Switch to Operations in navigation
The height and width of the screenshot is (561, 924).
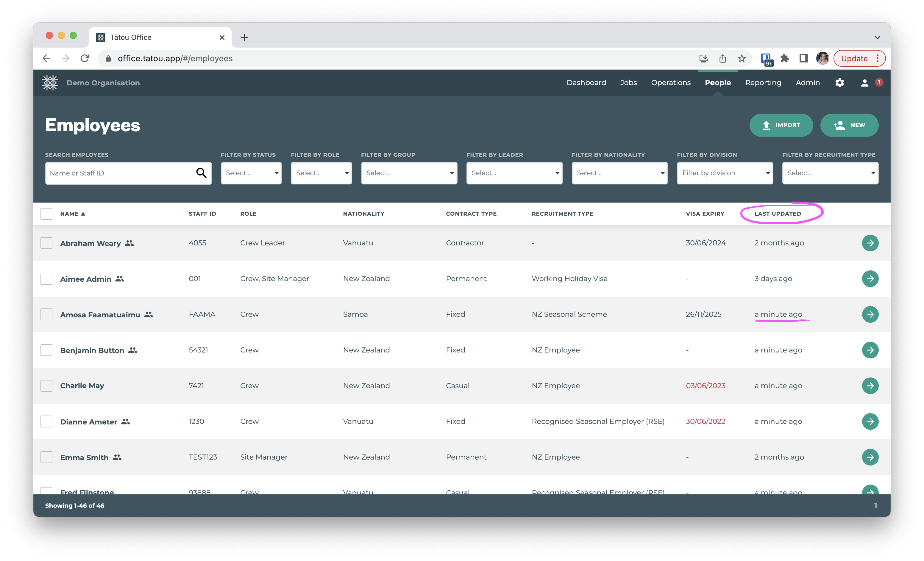(x=670, y=83)
